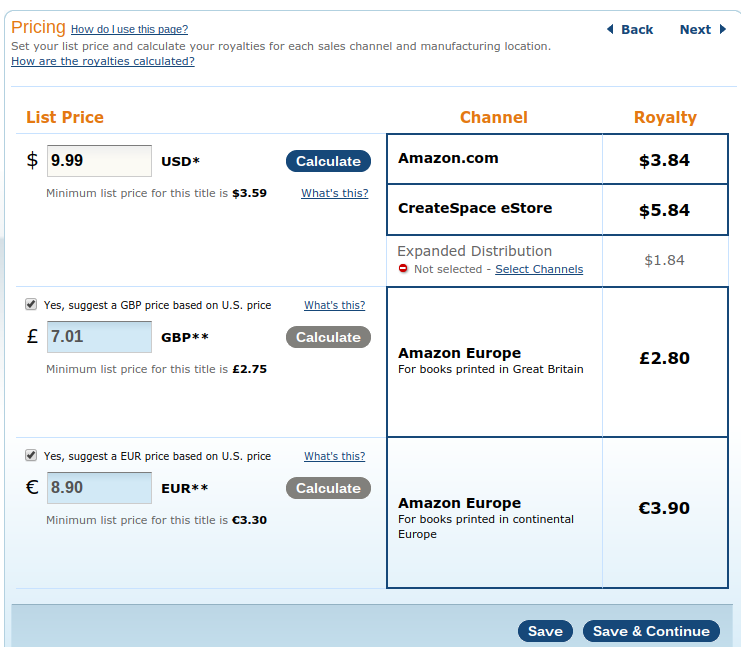741x647 pixels.
Task: Select the Amazon.com channel row label
Action: coord(448,158)
